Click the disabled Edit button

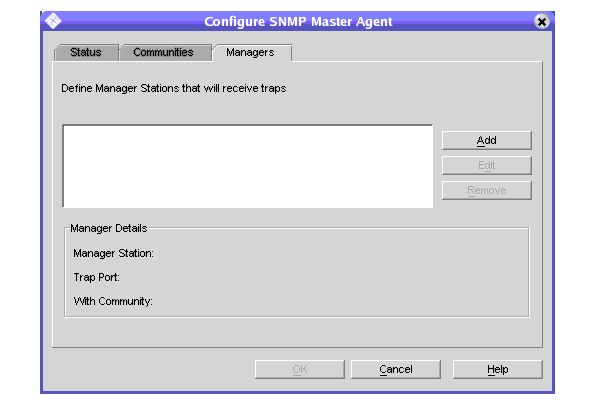487,165
